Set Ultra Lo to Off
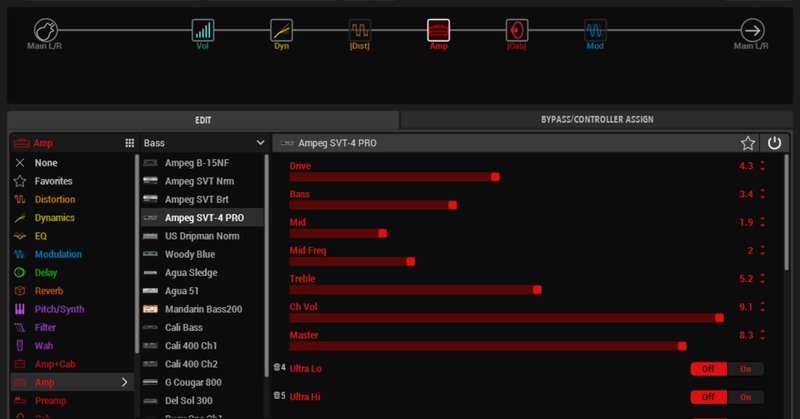 click(x=709, y=369)
